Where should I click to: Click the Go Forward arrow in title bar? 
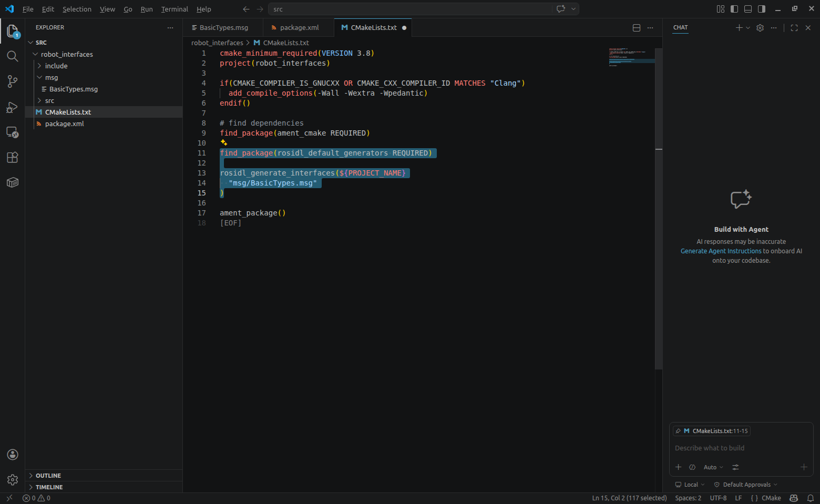tap(260, 9)
